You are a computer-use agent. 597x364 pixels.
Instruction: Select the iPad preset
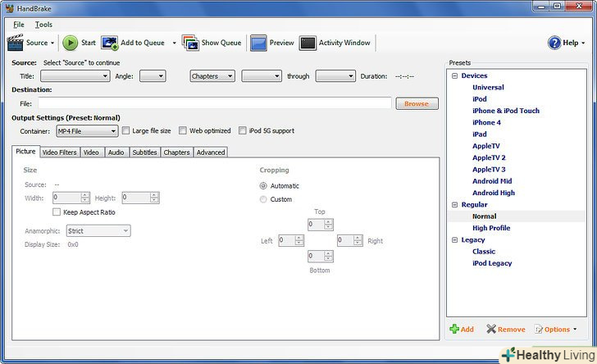(x=480, y=134)
